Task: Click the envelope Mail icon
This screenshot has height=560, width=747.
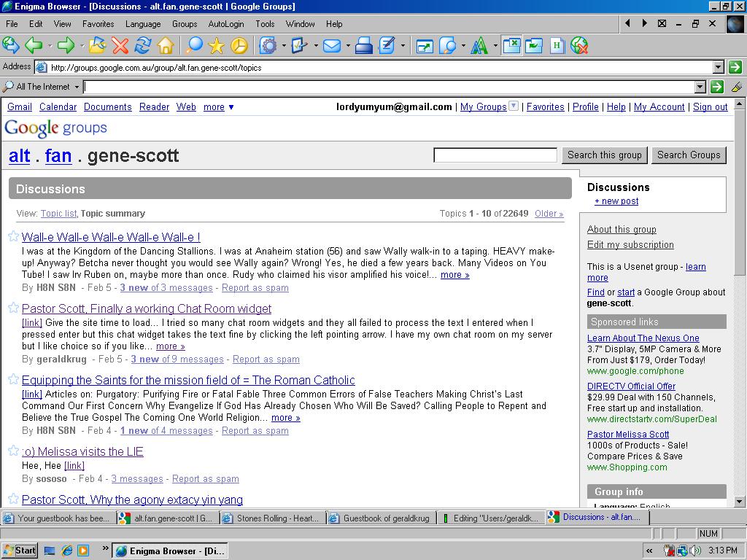Action: click(x=332, y=46)
